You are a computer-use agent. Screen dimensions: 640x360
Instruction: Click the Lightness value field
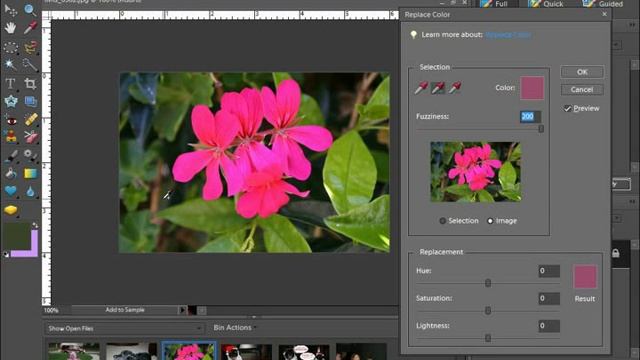(549, 326)
